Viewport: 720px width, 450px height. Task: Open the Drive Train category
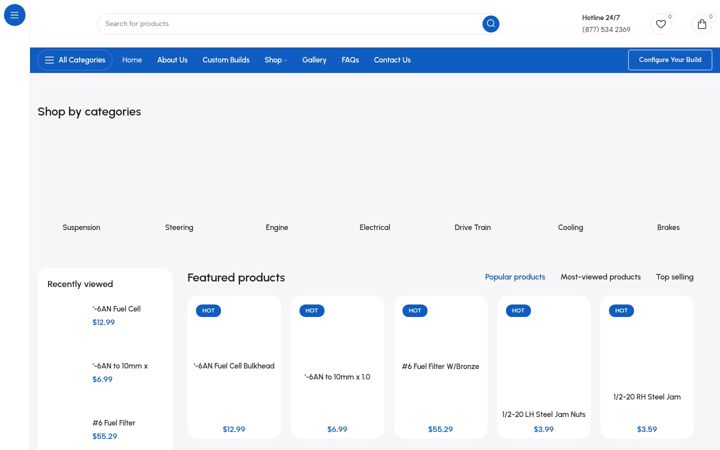tap(472, 227)
